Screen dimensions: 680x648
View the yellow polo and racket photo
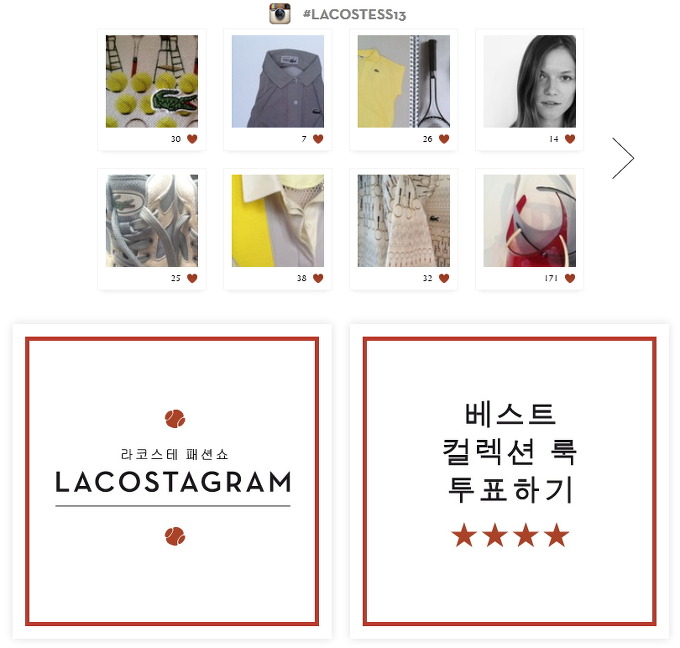tap(404, 81)
